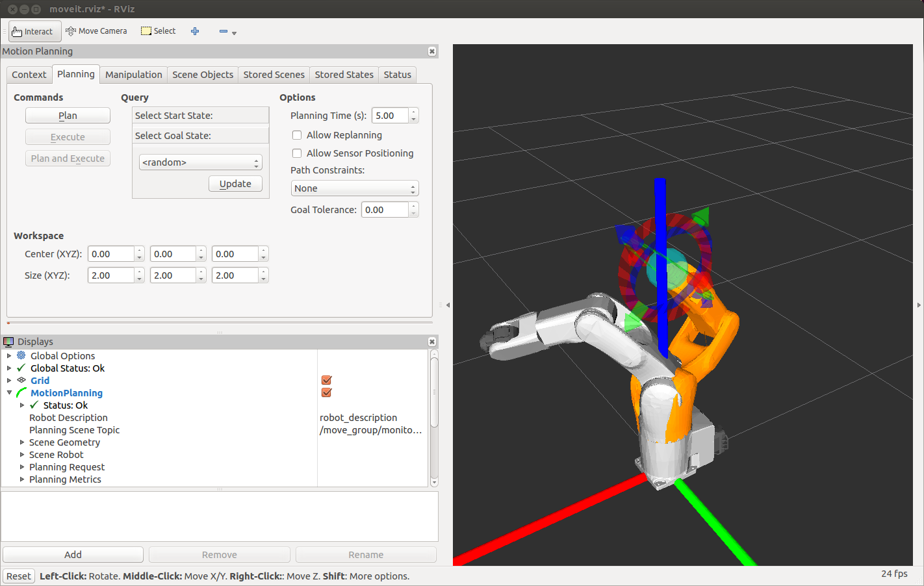Enable Allow Replanning checkbox

pyautogui.click(x=297, y=135)
